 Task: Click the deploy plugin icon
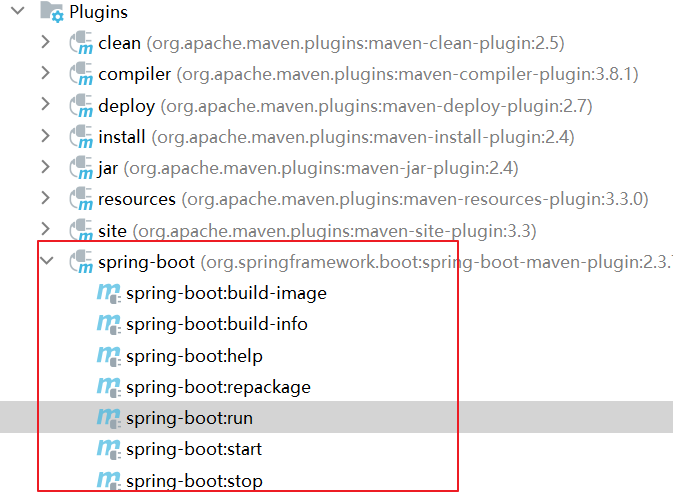coord(81,106)
